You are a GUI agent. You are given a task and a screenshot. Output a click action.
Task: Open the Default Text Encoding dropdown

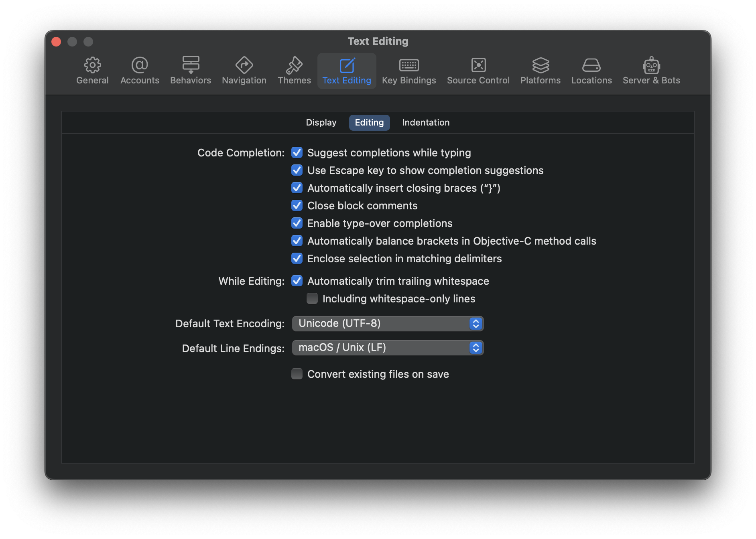coord(388,324)
